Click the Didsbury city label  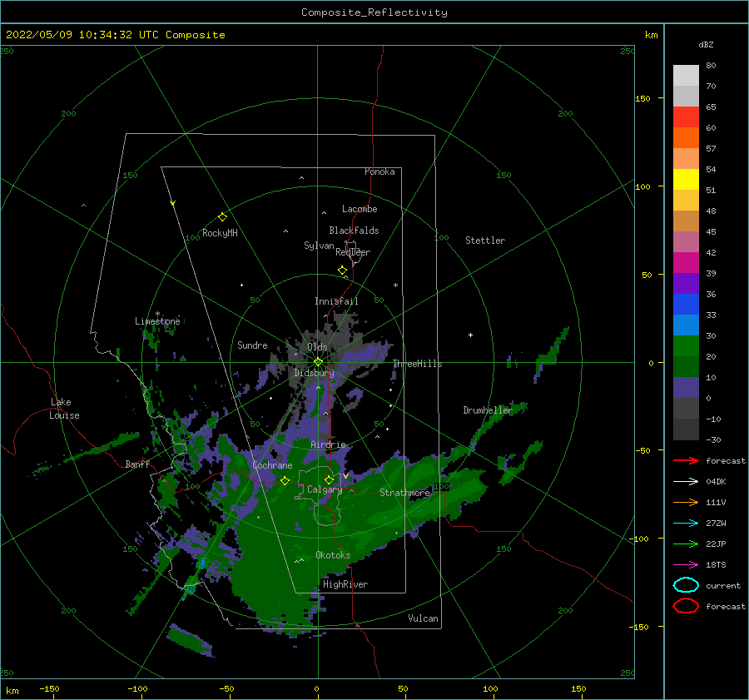tap(315, 373)
